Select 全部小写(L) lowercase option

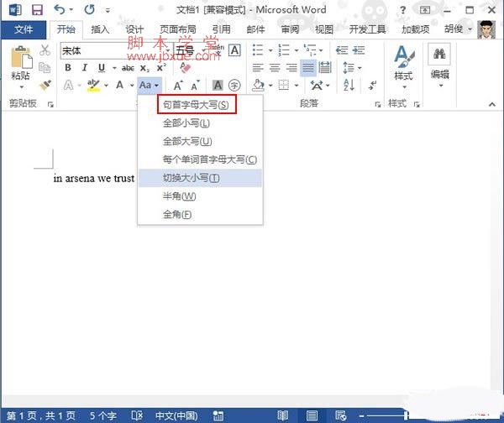pos(200,123)
